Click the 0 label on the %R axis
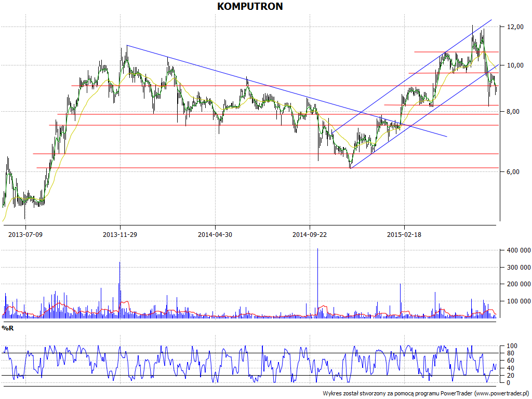Image resolution: width=532 pixels, height=399 pixels. tap(508, 383)
